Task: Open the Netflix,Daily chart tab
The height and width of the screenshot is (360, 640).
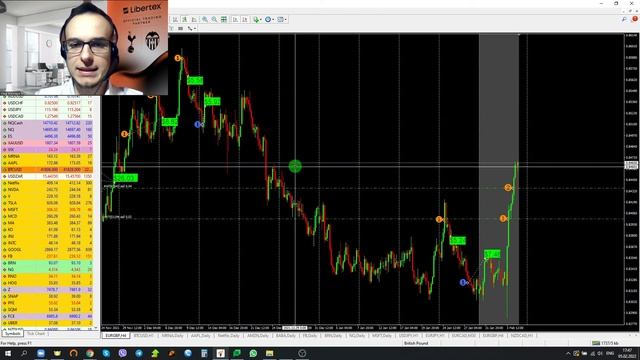Action: (x=228, y=336)
